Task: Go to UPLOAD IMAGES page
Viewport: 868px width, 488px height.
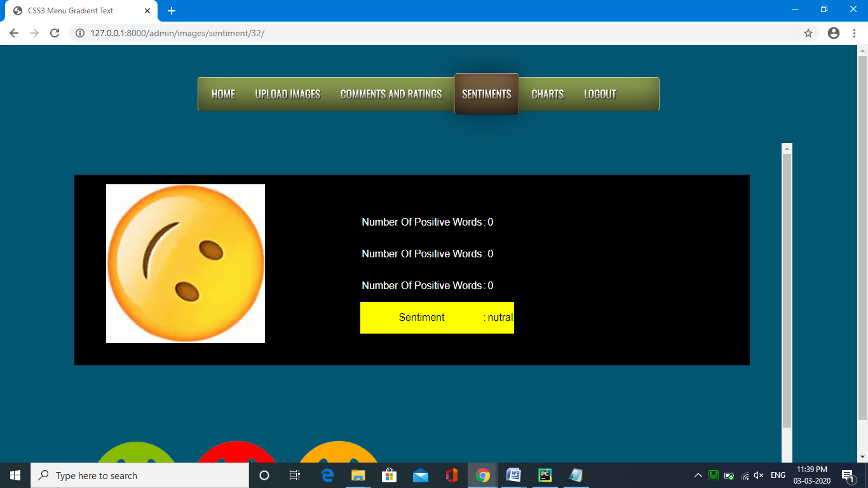Action: click(x=288, y=94)
